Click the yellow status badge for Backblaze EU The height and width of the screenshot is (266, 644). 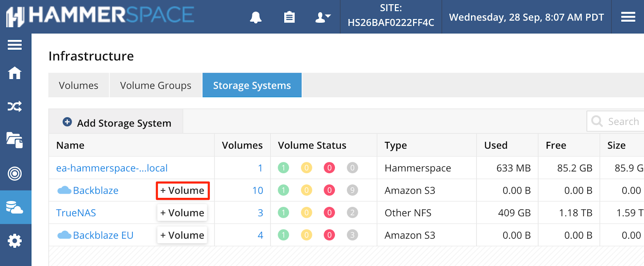(x=306, y=235)
